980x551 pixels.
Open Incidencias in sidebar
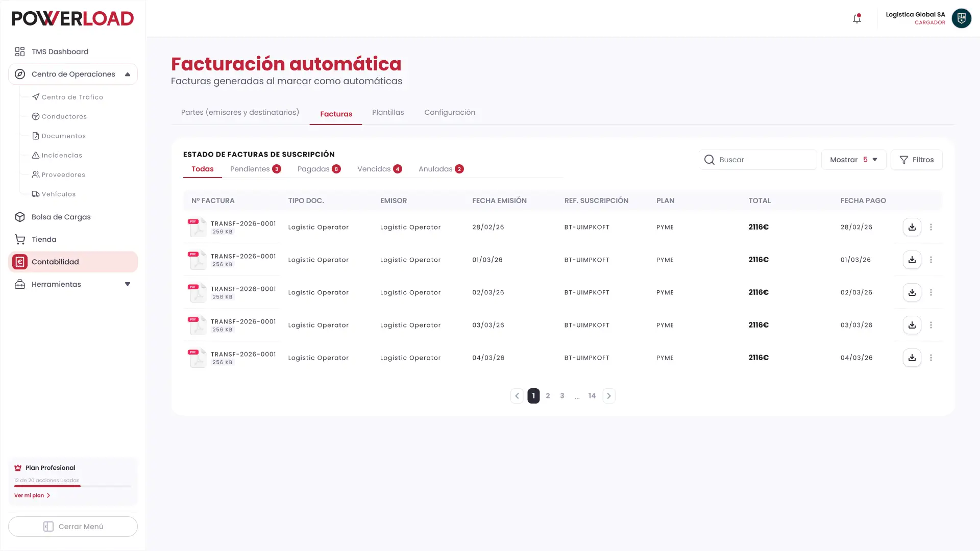[x=57, y=155]
